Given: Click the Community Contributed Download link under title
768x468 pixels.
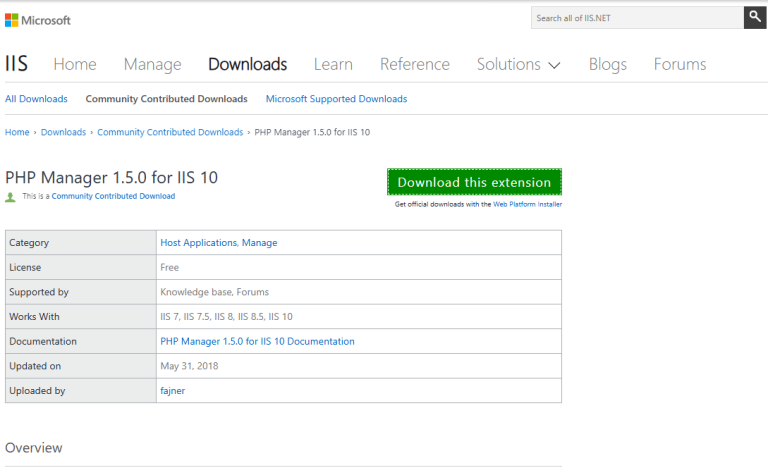Looking at the screenshot, I should click(113, 196).
